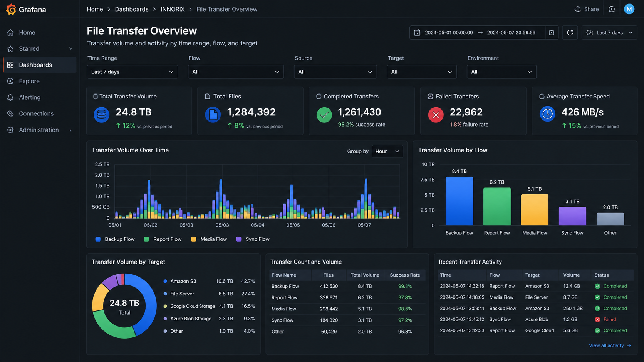Click the purple Sync Flow bar
This screenshot has width=644, height=362.
point(572,216)
